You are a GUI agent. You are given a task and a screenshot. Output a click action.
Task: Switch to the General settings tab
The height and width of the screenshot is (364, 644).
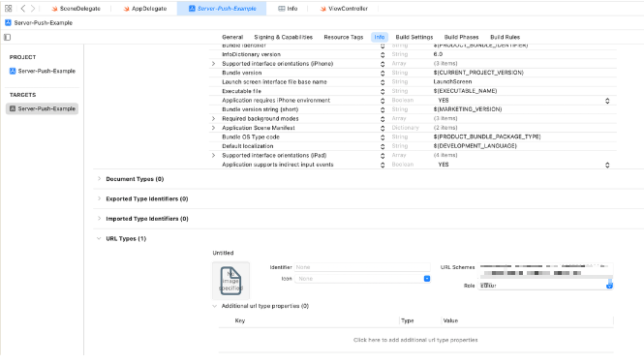(232, 37)
